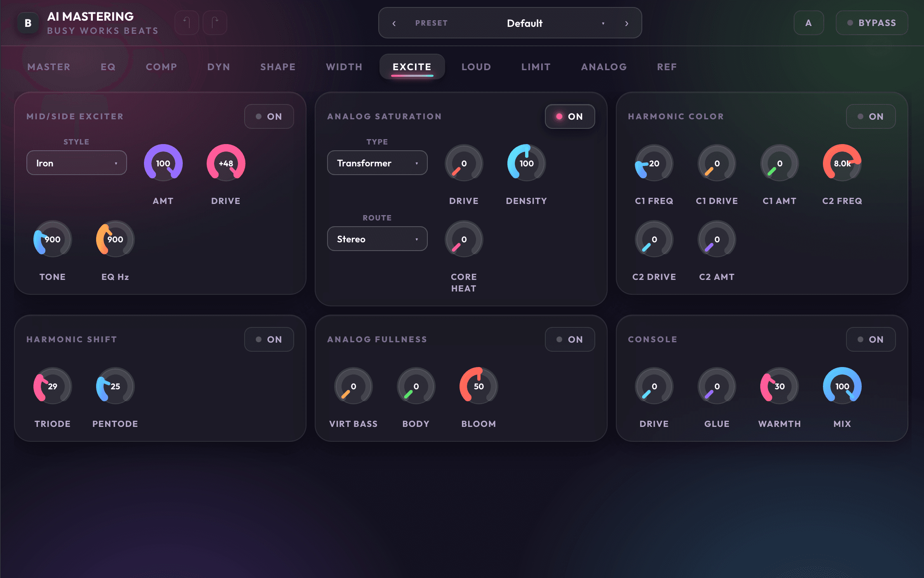924x578 pixels.
Task: Click the PENTODE knob
Action: coord(115,386)
